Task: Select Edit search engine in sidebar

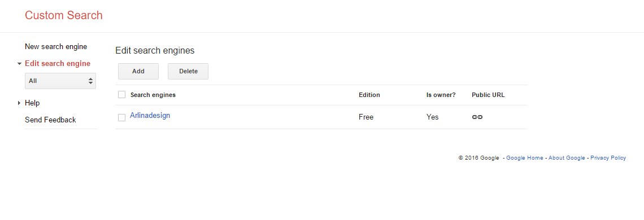Action: click(x=58, y=64)
